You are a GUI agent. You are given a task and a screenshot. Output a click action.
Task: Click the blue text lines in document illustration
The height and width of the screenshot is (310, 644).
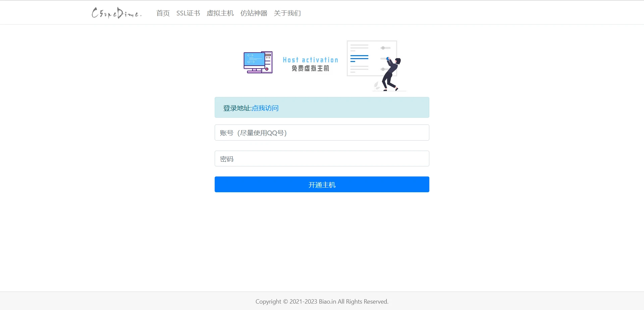click(359, 59)
